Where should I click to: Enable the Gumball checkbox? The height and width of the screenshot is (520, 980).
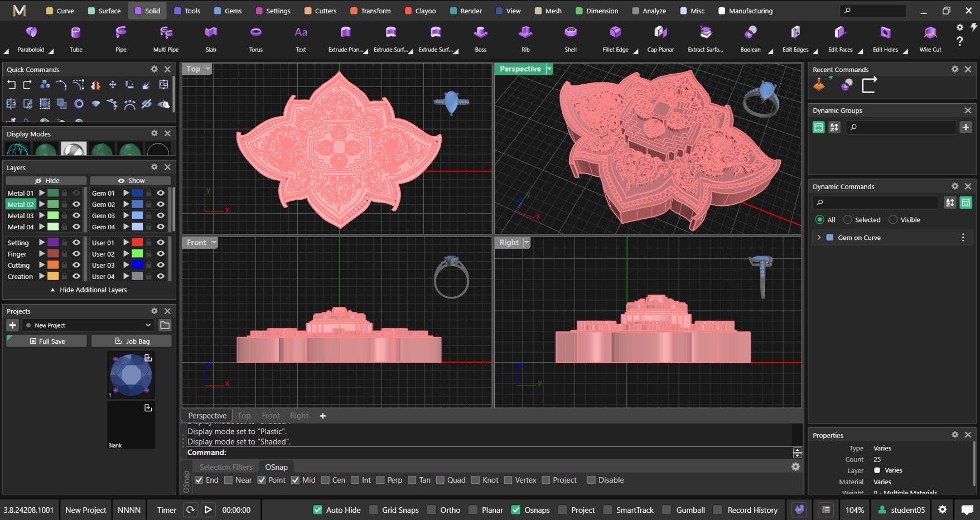(667, 510)
